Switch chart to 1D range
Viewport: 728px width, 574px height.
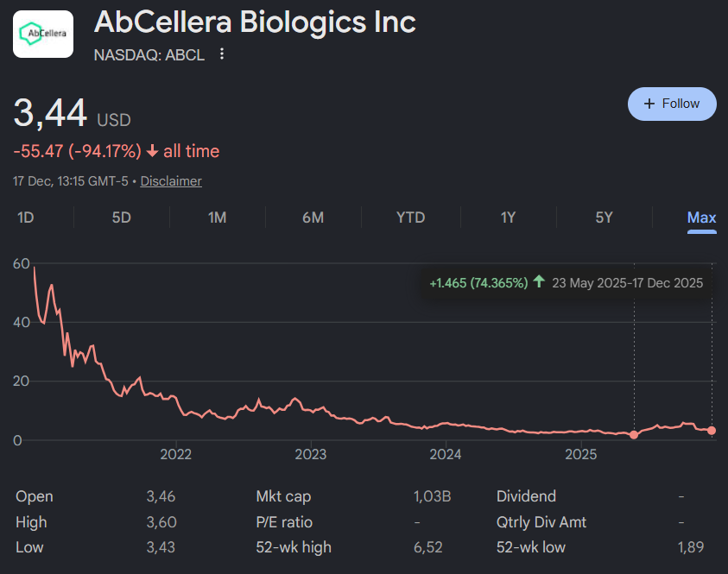pyautogui.click(x=26, y=218)
